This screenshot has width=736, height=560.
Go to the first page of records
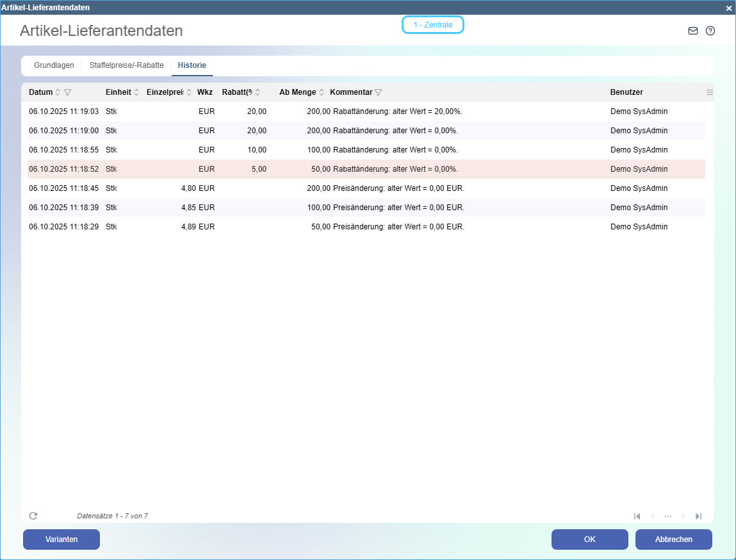[x=637, y=516]
